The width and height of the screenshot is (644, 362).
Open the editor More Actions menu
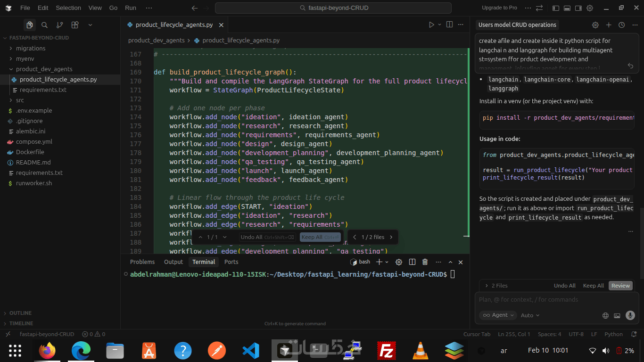462,25
